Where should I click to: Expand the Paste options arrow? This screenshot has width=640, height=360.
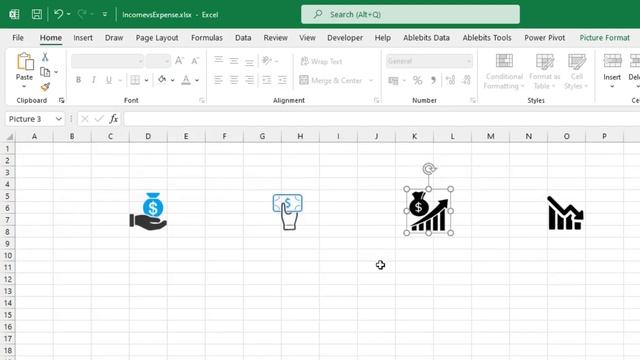(x=24, y=87)
